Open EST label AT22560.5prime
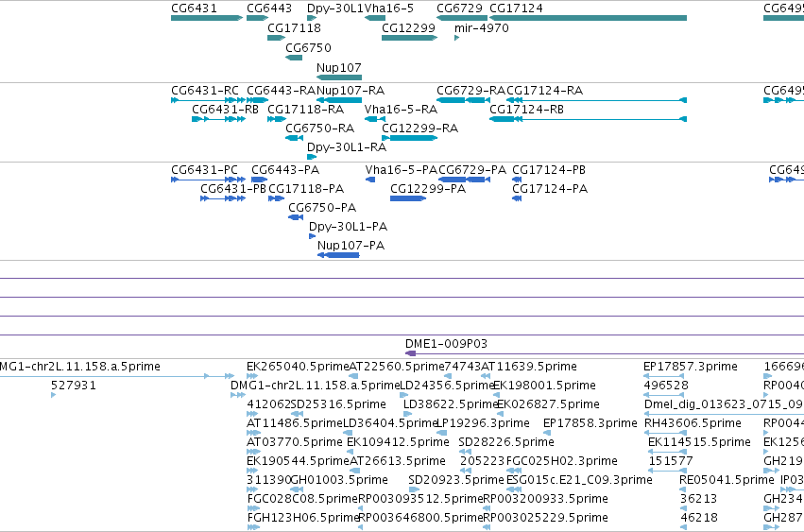Image resolution: width=804 pixels, height=532 pixels. coord(397,367)
